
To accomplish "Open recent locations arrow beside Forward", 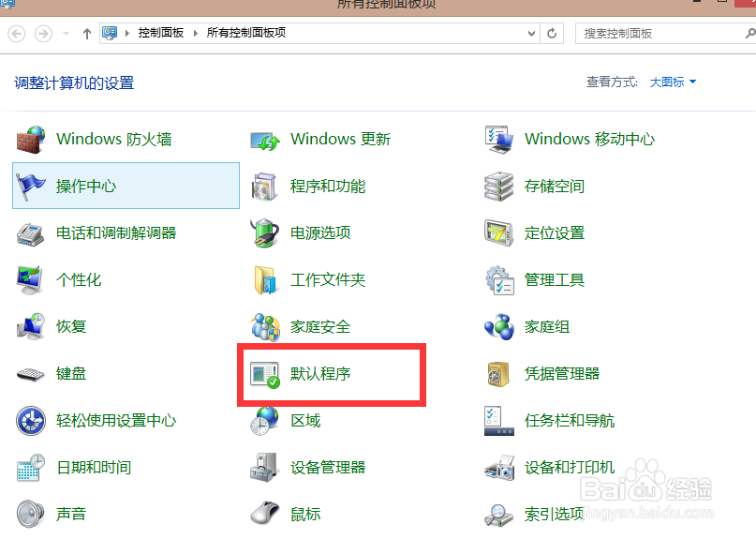I will pyautogui.click(x=67, y=34).
